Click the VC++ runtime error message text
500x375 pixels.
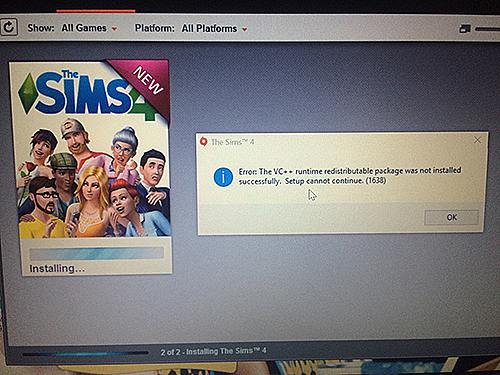coord(350,176)
